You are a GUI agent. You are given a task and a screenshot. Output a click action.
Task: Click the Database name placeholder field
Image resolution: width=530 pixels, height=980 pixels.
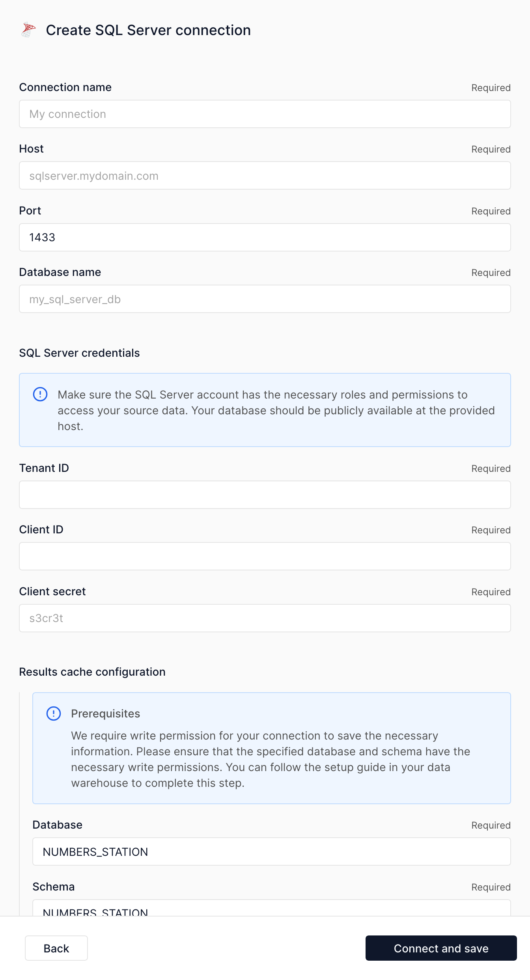(x=265, y=299)
